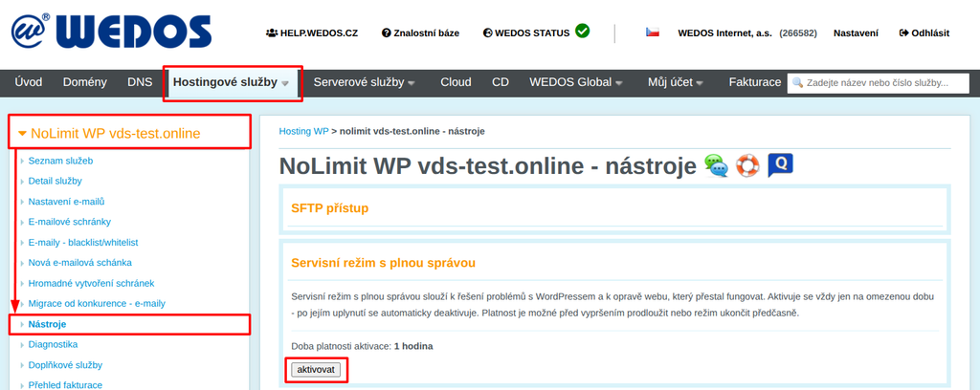
Task: Open Znalostní báze link
Action: 421,33
